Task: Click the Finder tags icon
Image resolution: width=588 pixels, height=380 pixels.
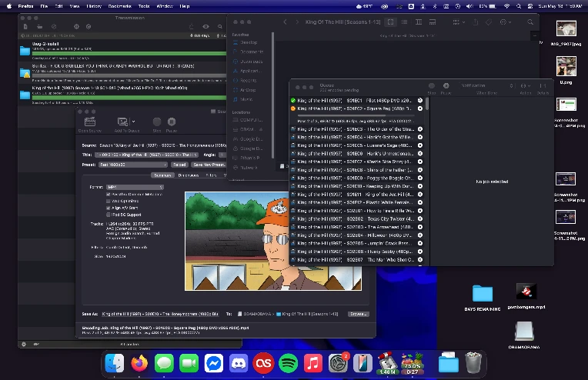Action: tap(489, 22)
